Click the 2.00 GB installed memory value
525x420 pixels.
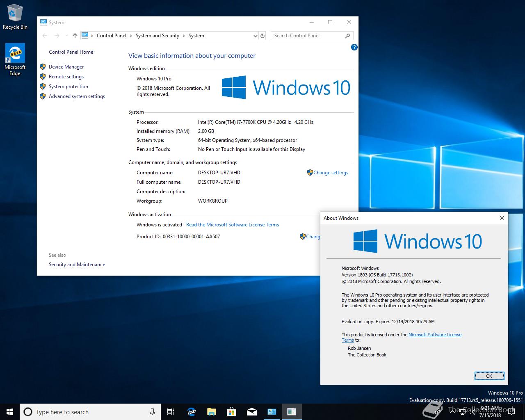pos(206,131)
